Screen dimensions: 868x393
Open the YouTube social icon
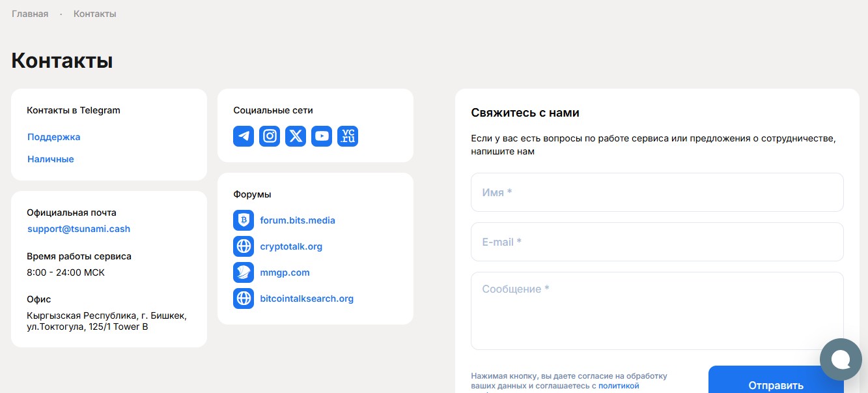coord(322,136)
